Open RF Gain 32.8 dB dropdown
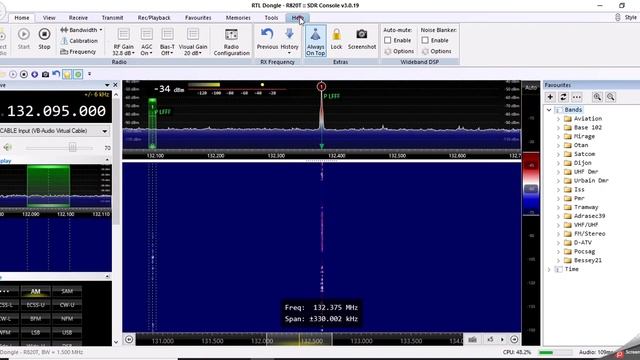The width and height of the screenshot is (640, 360). pos(123,42)
